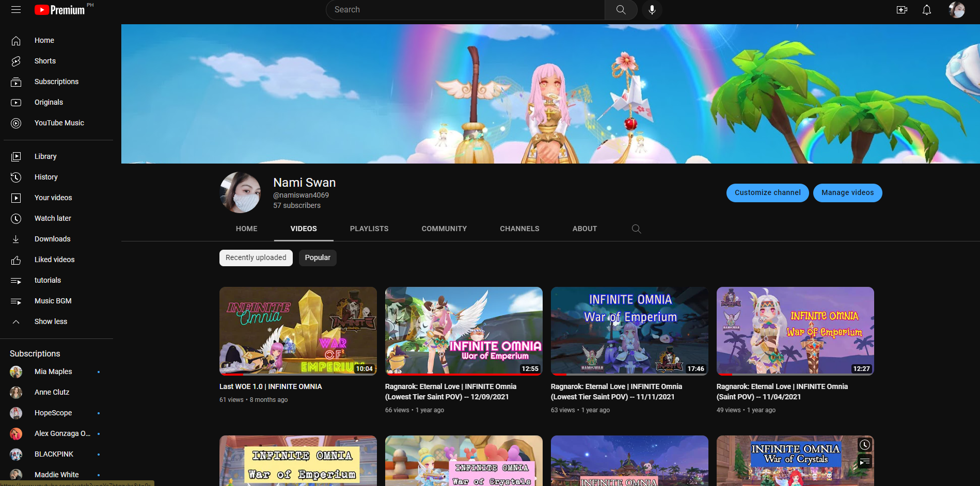Click Add to queue icon on the War of Crystals thumbnail
The width and height of the screenshot is (980, 486).
pyautogui.click(x=865, y=462)
